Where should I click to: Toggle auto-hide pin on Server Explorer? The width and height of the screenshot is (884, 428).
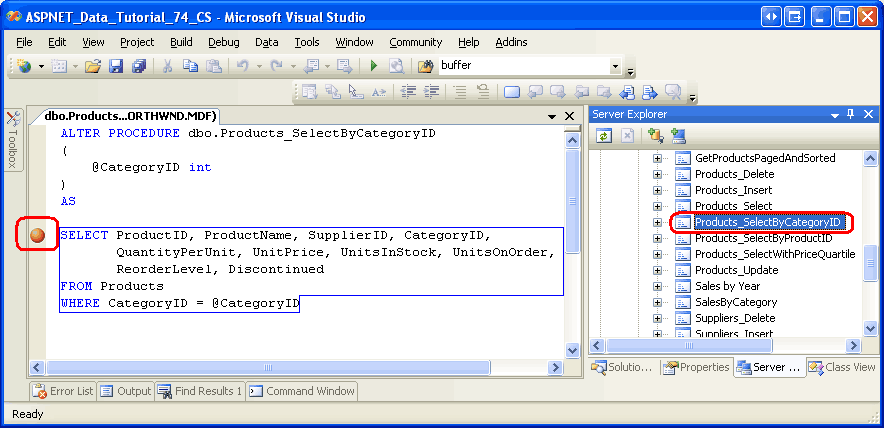pos(851,114)
